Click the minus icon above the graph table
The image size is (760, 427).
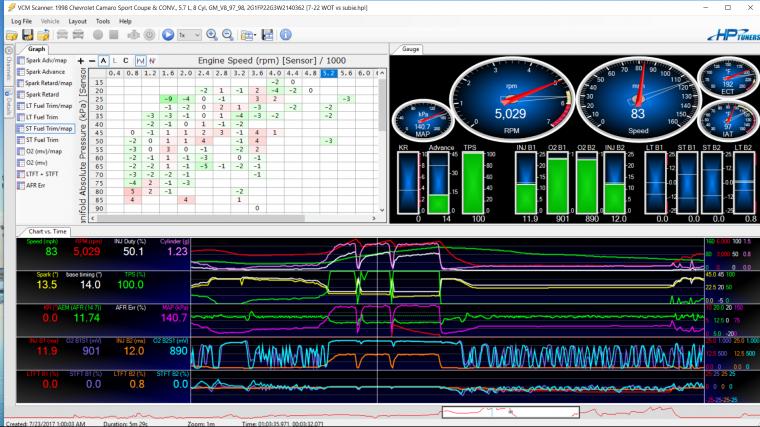[x=92, y=61]
